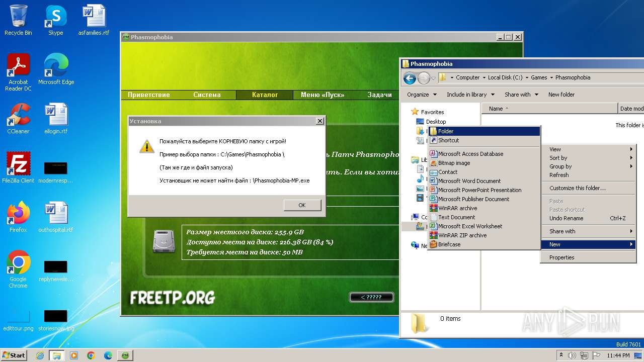Select Microsoft Access Database entry
644x362 pixels.
tap(484, 154)
